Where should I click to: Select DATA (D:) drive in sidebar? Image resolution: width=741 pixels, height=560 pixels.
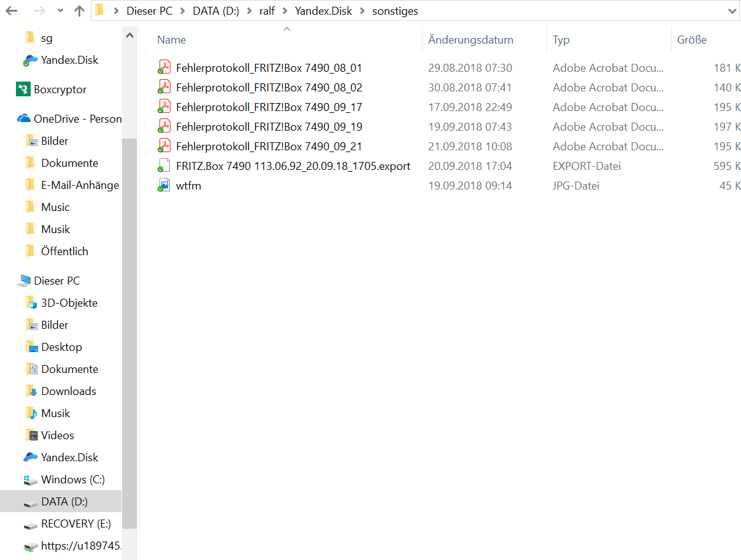(61, 501)
